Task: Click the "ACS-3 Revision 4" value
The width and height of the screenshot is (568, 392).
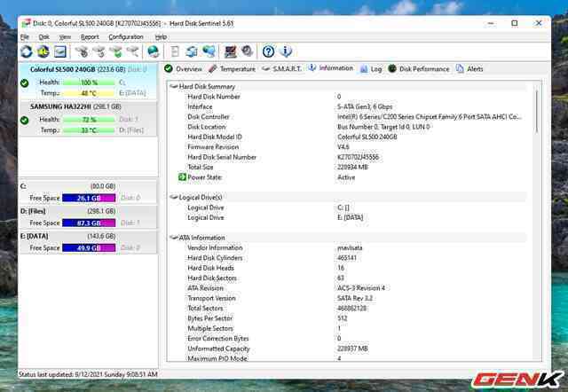Action: tap(361, 288)
